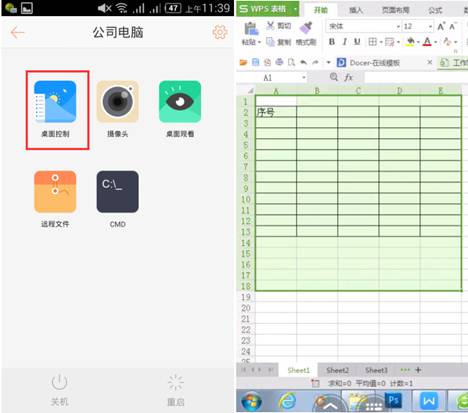The image size is (468, 413).
Task: Click the cell borders icon
Action: pyautogui.click(x=372, y=42)
